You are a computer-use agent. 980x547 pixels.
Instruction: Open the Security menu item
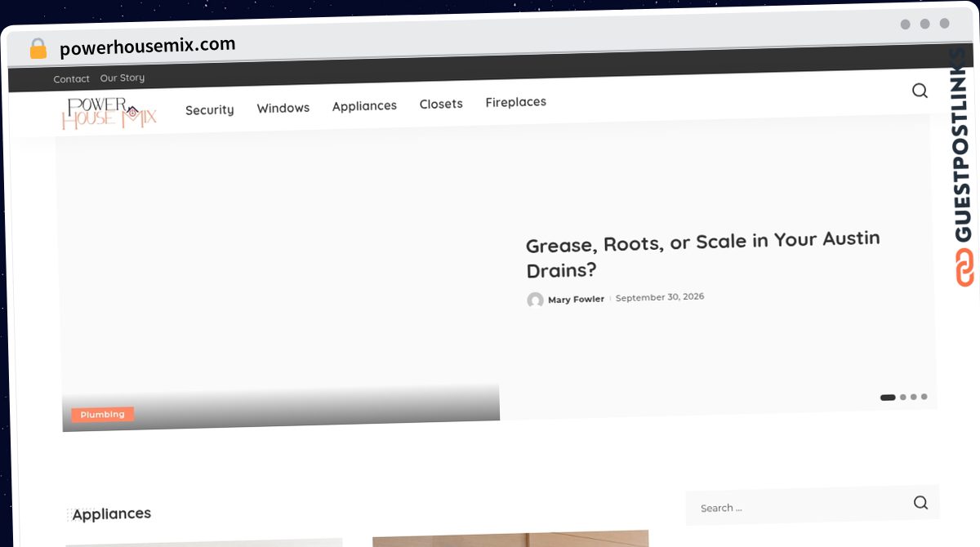pyautogui.click(x=209, y=110)
